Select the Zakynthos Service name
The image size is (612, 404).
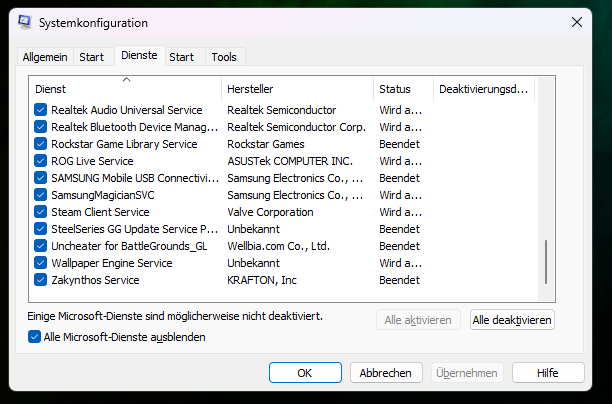click(95, 280)
